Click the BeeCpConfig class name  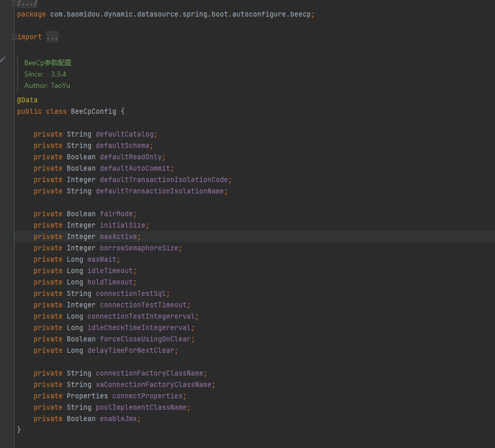[93, 111]
